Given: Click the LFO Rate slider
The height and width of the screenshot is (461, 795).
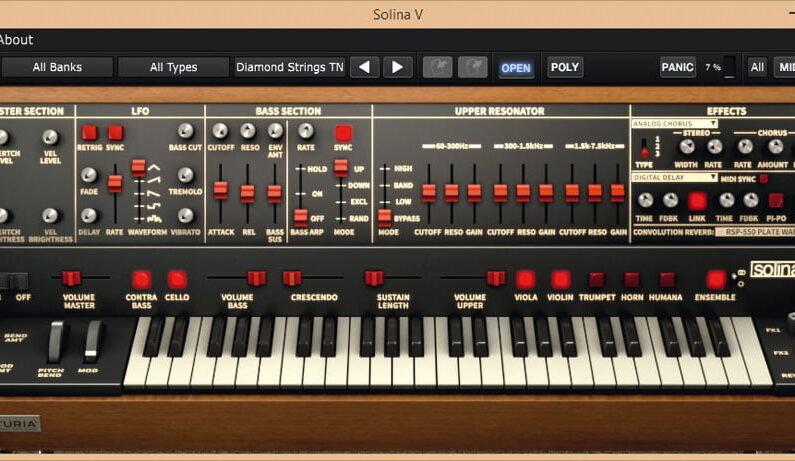Looking at the screenshot, I should pos(115,184).
